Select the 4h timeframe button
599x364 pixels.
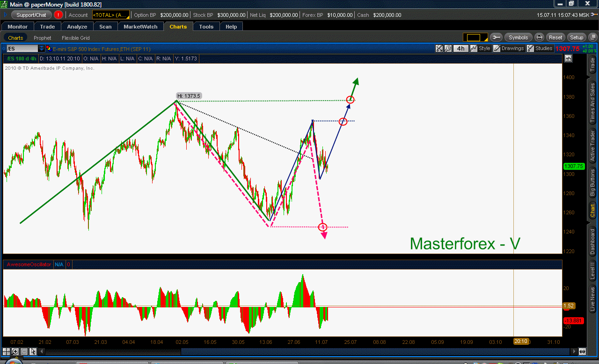tap(461, 48)
